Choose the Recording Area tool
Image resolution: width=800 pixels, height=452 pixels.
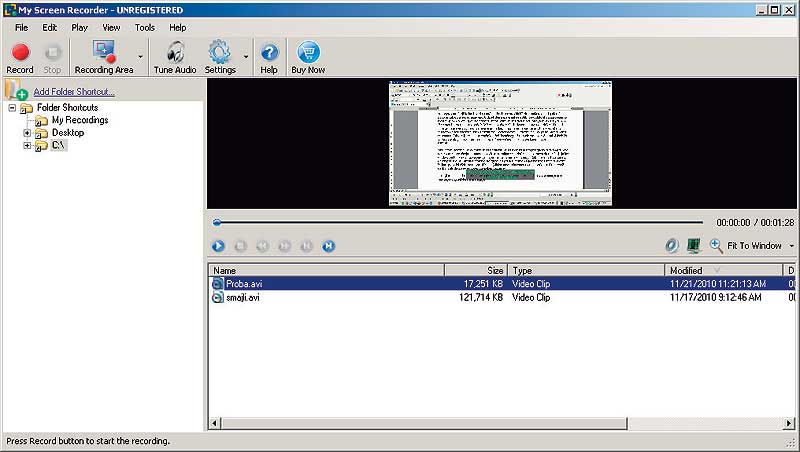104,58
